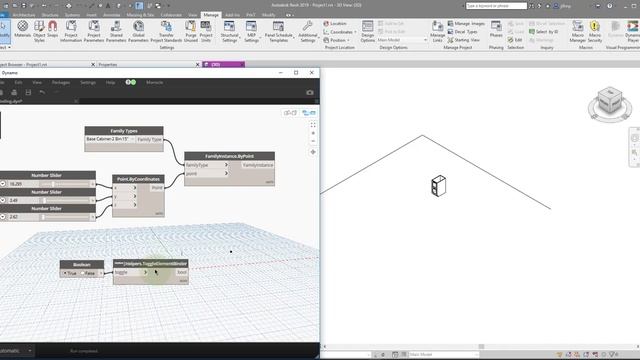
Task: Click the Revit view horizontal scrollbar
Action: [x=480, y=347]
